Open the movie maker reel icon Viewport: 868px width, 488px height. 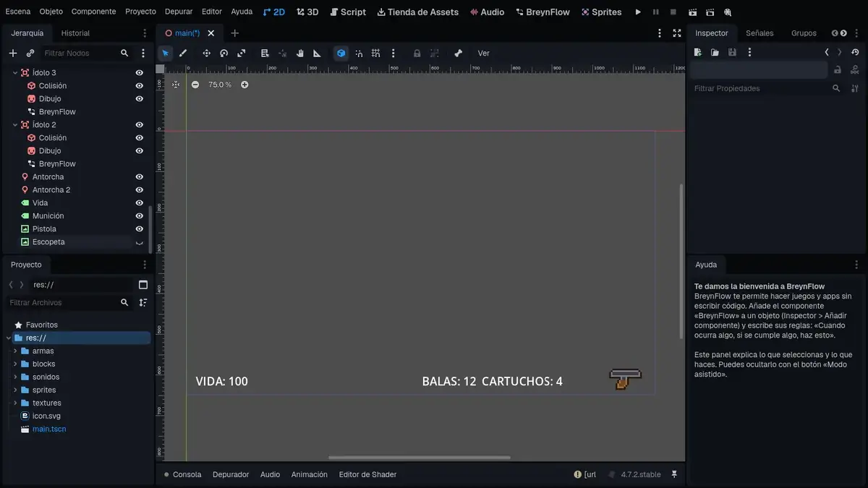pos(728,12)
